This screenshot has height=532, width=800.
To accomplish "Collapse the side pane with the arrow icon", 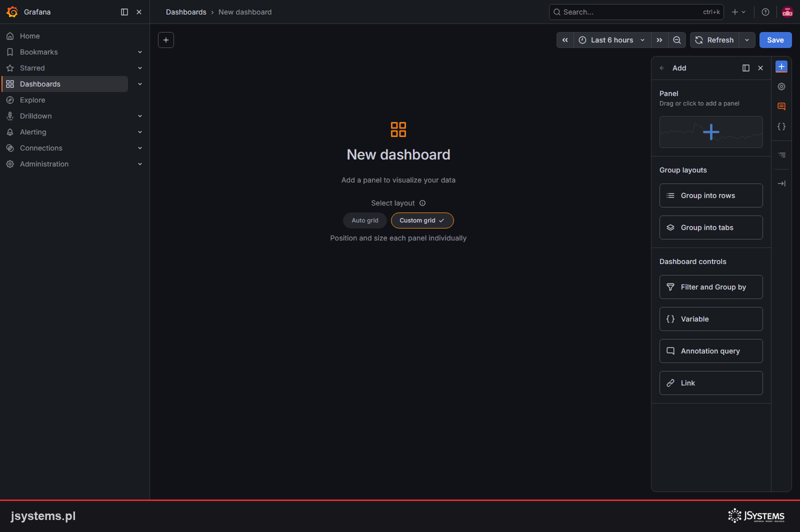I will coord(781,183).
